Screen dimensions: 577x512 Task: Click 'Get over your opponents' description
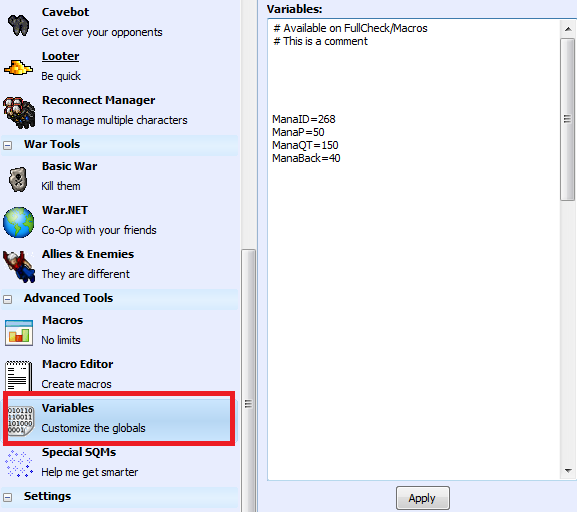(x=102, y=32)
